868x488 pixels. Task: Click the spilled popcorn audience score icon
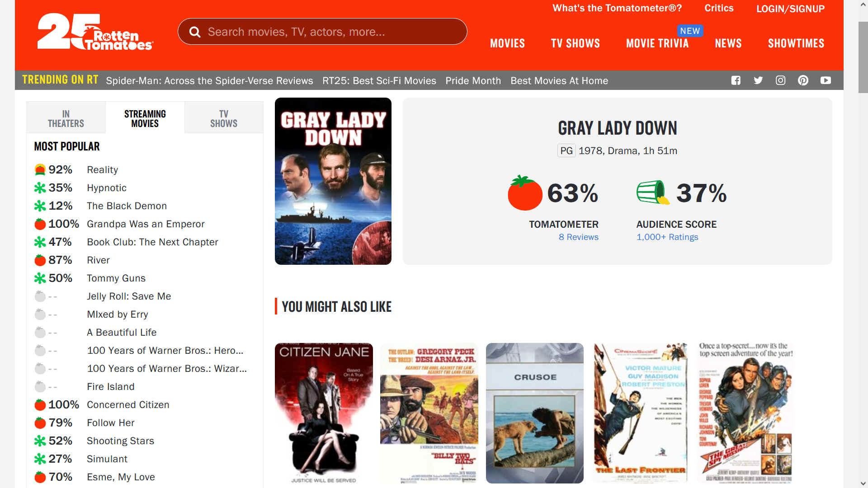click(x=653, y=192)
